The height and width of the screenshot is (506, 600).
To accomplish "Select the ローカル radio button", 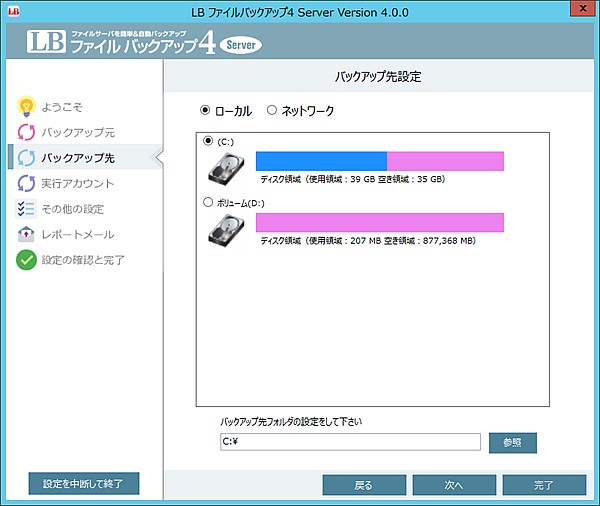I will (x=205, y=110).
